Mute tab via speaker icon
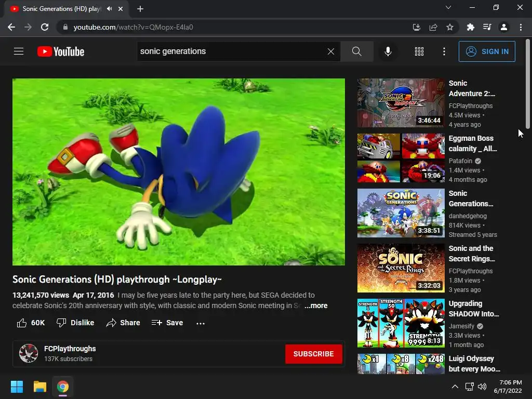 coord(109,9)
